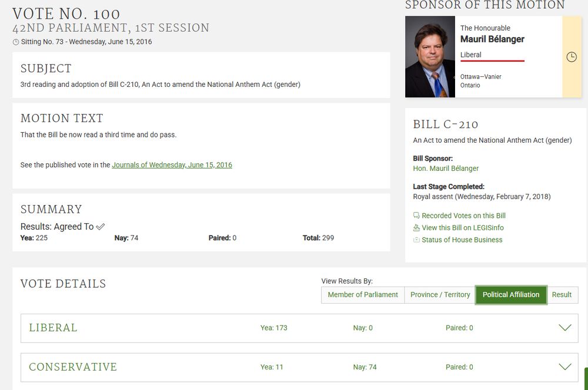Open the Journals of Wednesday, June 15, 2016
The image size is (588, 390).
click(172, 165)
